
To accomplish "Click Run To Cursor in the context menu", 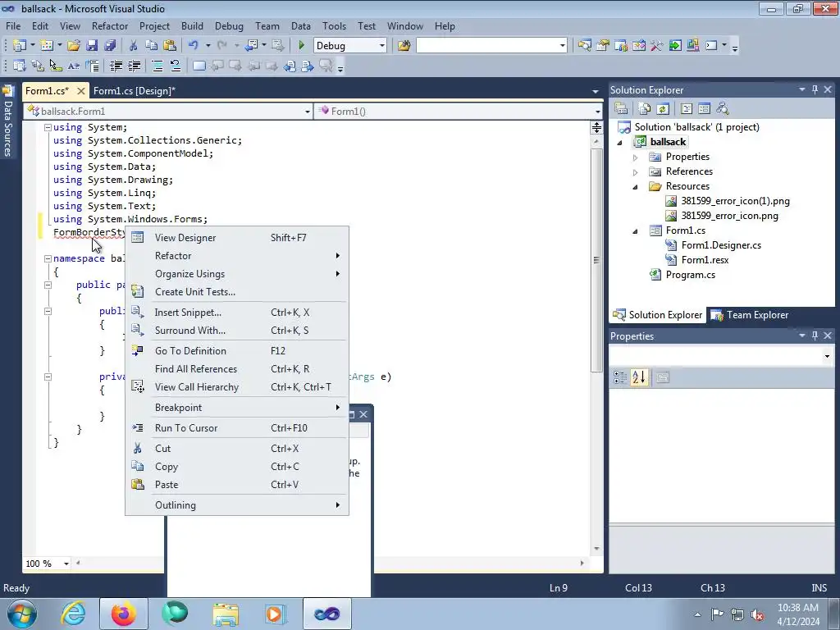I will point(237,428).
